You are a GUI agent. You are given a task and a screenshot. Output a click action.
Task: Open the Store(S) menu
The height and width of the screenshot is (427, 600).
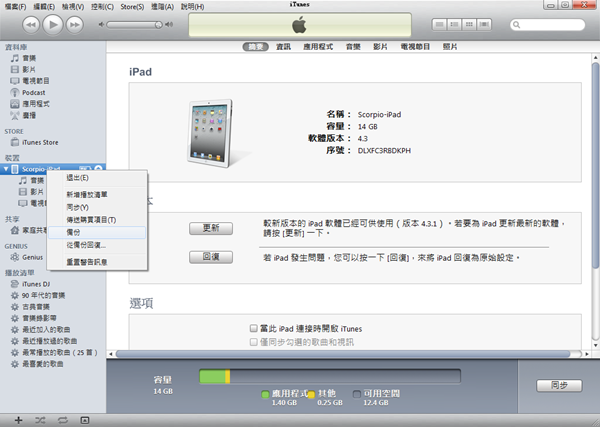pos(132,7)
